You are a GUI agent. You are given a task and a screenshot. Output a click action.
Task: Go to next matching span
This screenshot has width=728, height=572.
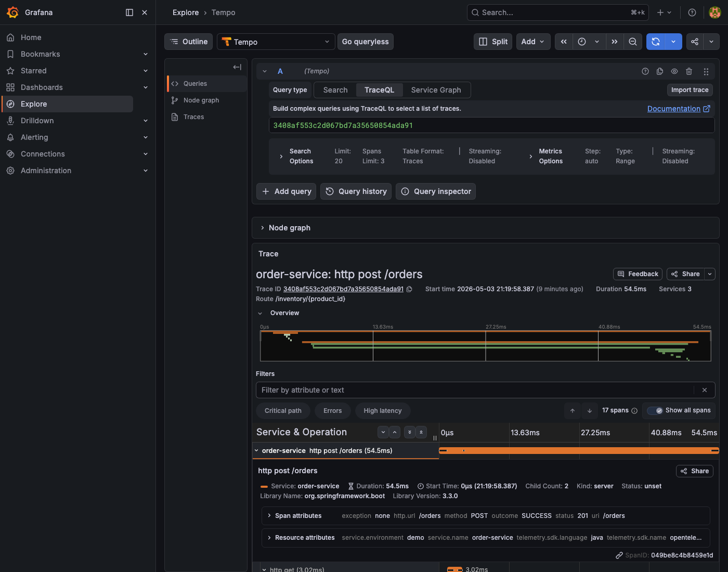[590, 411]
